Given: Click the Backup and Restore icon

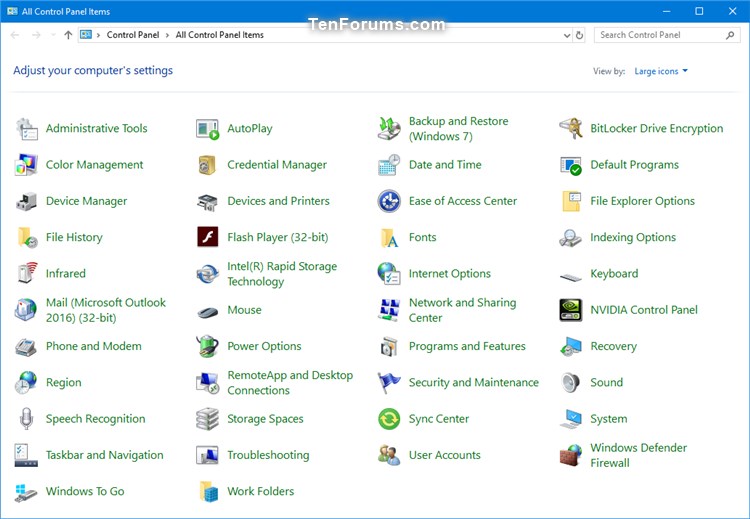Looking at the screenshot, I should coord(389,129).
